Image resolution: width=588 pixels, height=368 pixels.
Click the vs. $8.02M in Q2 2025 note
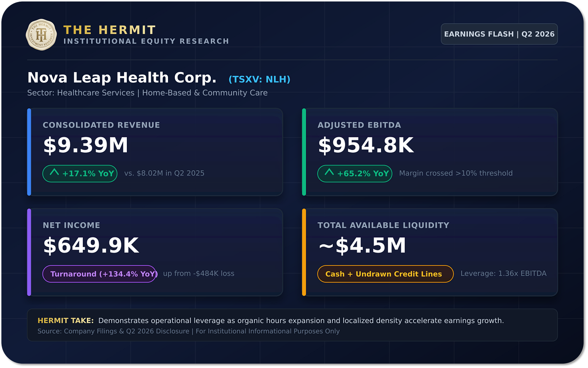click(164, 173)
